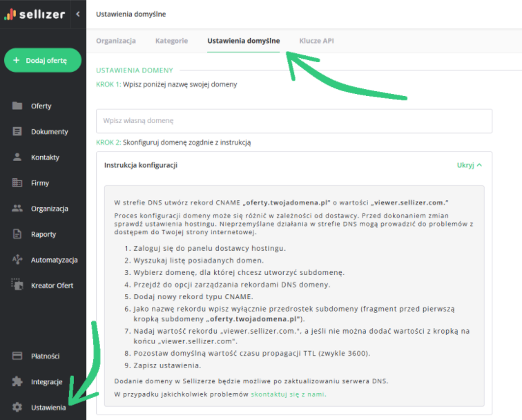This screenshot has height=420, width=522.
Task: Click the Dodaj ofertę button
Action: coord(43,60)
